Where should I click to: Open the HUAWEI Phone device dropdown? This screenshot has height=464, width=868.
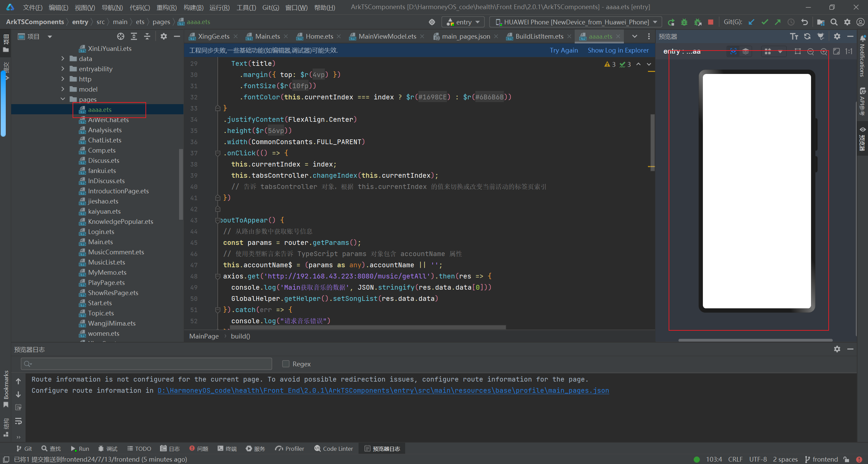point(575,22)
